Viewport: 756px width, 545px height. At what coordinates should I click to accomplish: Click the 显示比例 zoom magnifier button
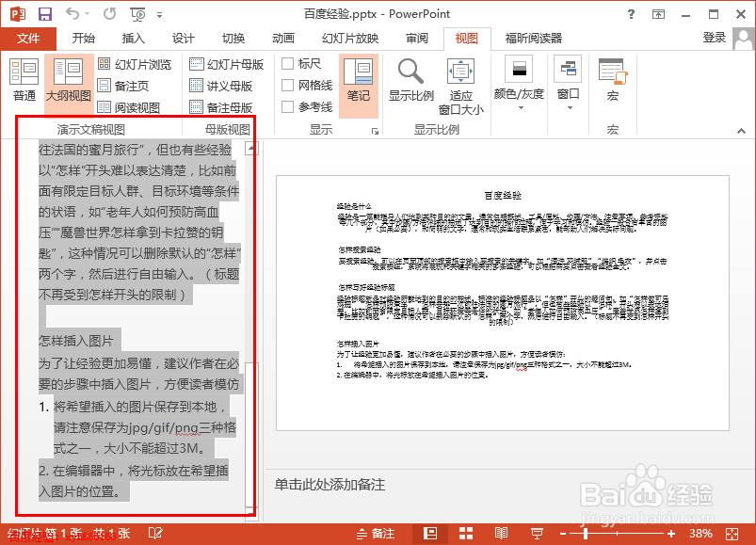coord(411,79)
